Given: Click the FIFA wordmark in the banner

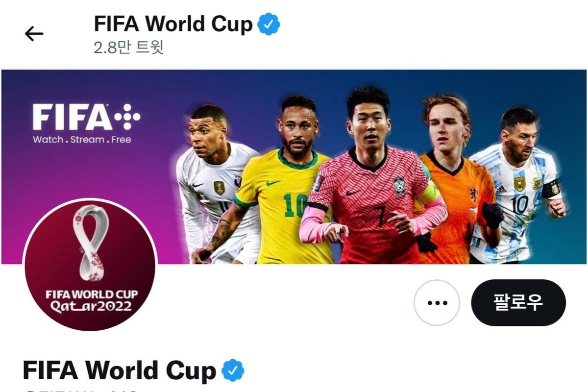Looking at the screenshot, I should 72,118.
